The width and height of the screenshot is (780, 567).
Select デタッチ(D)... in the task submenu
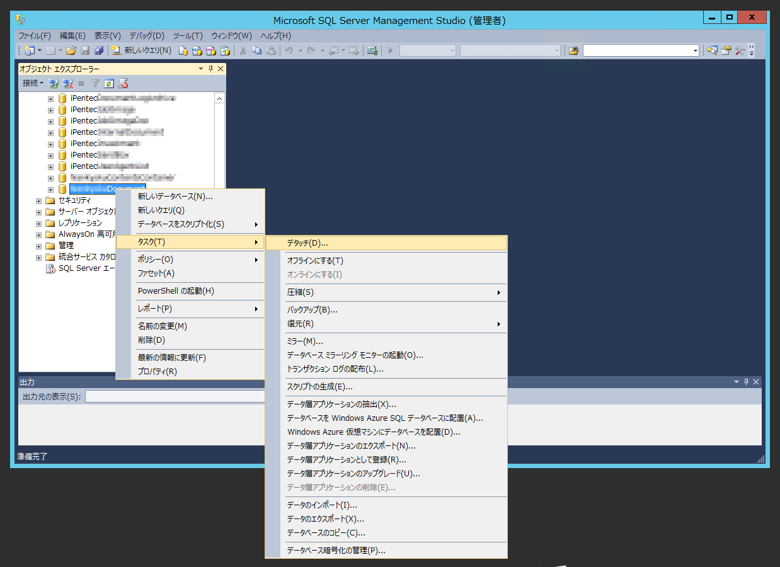[387, 243]
